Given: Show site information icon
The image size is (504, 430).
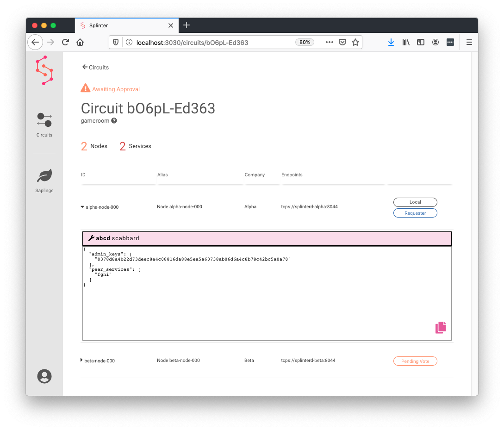Looking at the screenshot, I should [x=129, y=42].
